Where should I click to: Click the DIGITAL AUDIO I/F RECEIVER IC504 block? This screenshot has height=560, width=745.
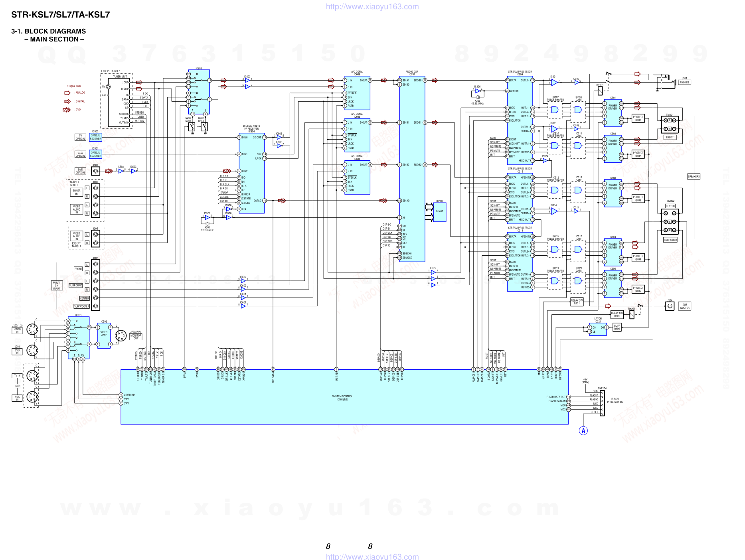click(252, 173)
